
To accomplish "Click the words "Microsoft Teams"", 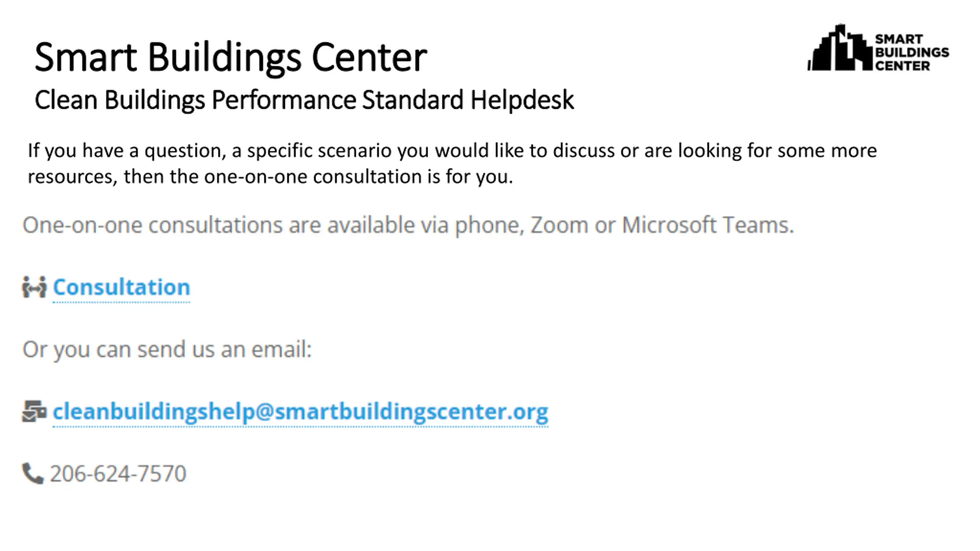I will (x=708, y=225).
